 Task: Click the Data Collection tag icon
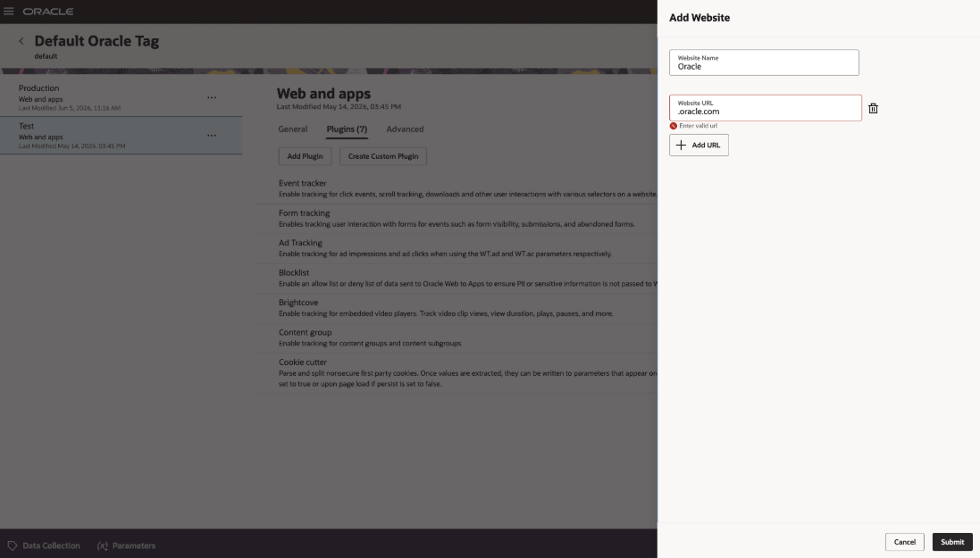(x=13, y=546)
